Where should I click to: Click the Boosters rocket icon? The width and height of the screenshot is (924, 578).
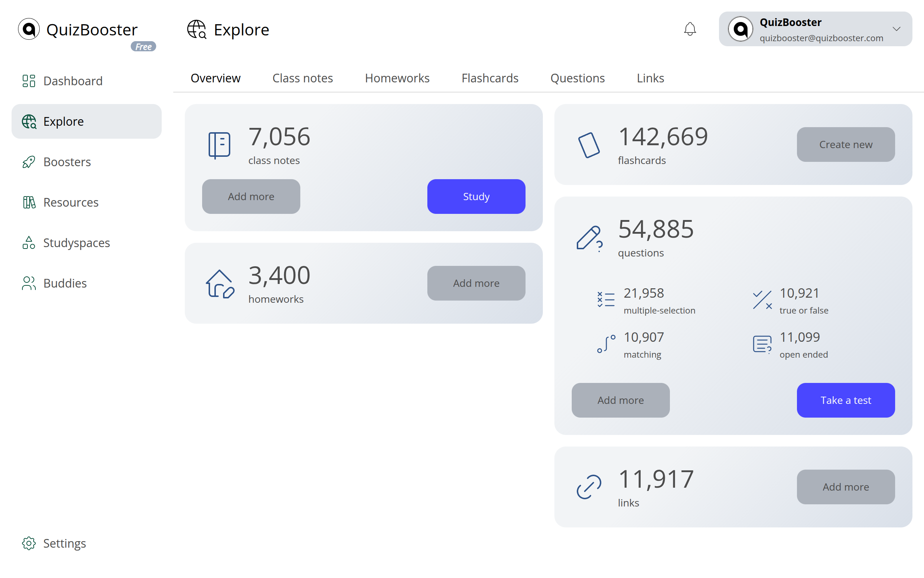[29, 162]
